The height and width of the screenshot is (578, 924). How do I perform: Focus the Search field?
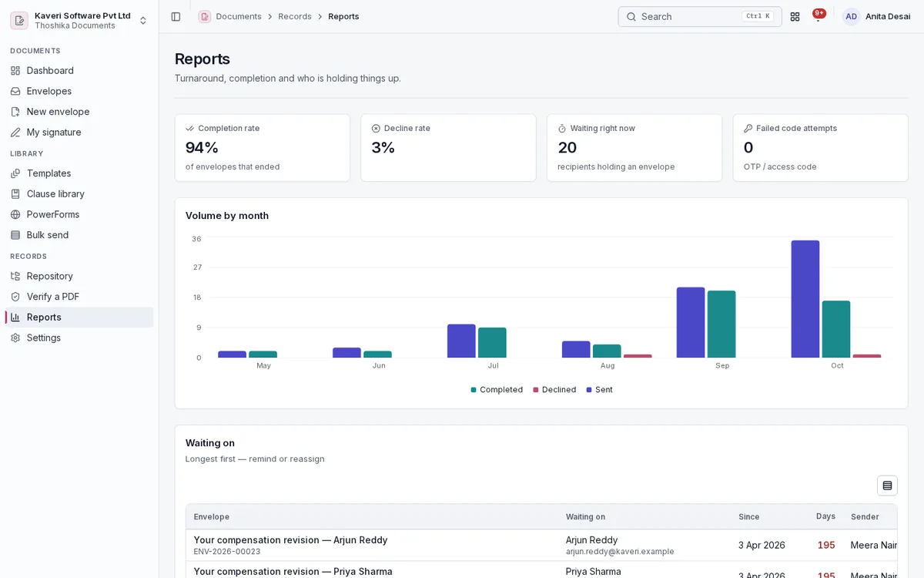[x=699, y=16]
